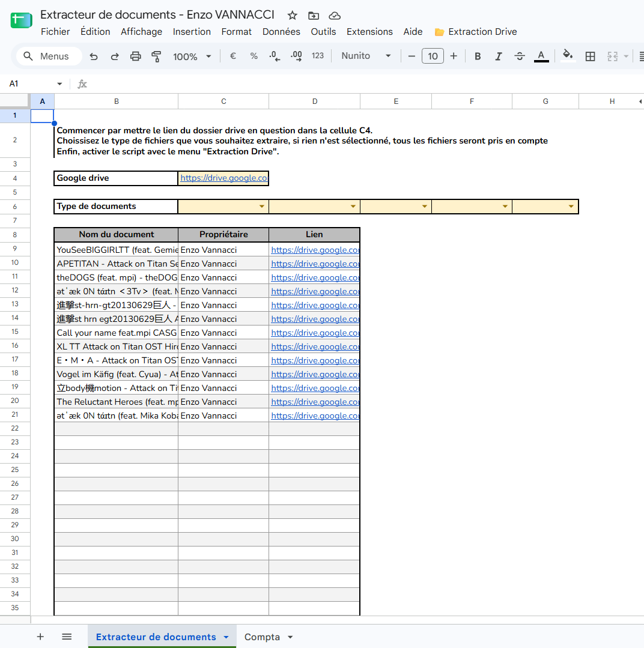Open drive link for YouSeeBIGGIRLTT row

click(x=315, y=250)
